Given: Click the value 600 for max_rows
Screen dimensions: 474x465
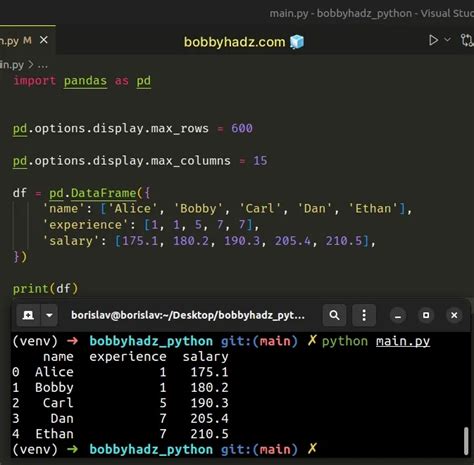Looking at the screenshot, I should coord(242,128).
